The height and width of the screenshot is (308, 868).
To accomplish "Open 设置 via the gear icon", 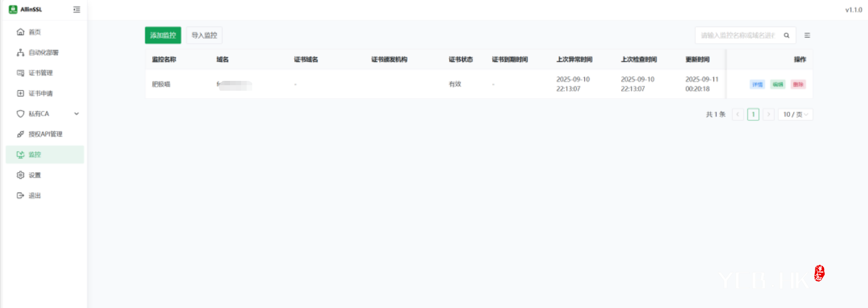I will pyautogui.click(x=20, y=175).
